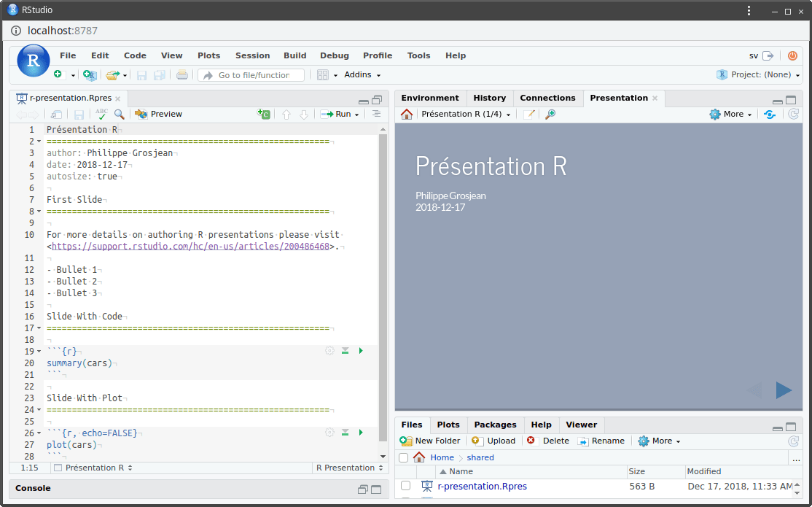The image size is (812, 507).
Task: Click the Open File folder icon
Action: pos(112,75)
